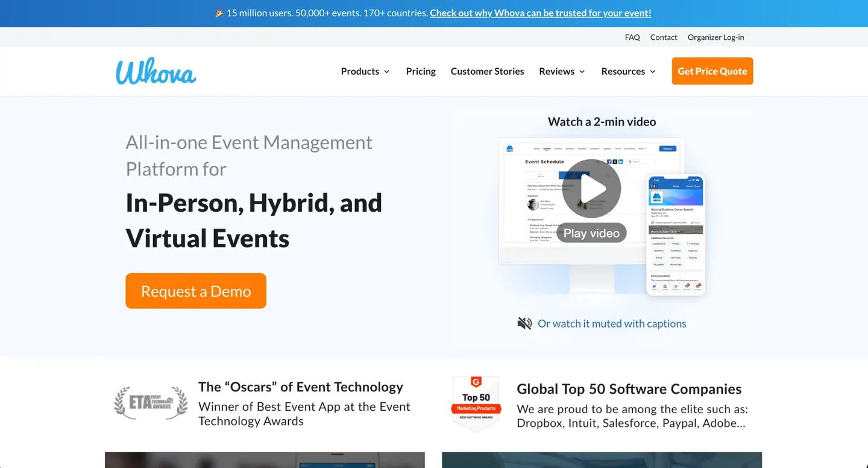Open the FAQ link

(632, 37)
